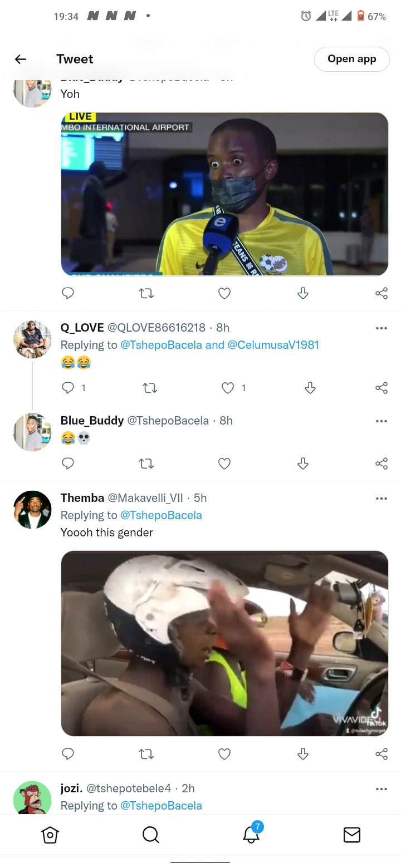Play the helmet-in-car video
Screen dimensions: 401x868
click(224, 643)
